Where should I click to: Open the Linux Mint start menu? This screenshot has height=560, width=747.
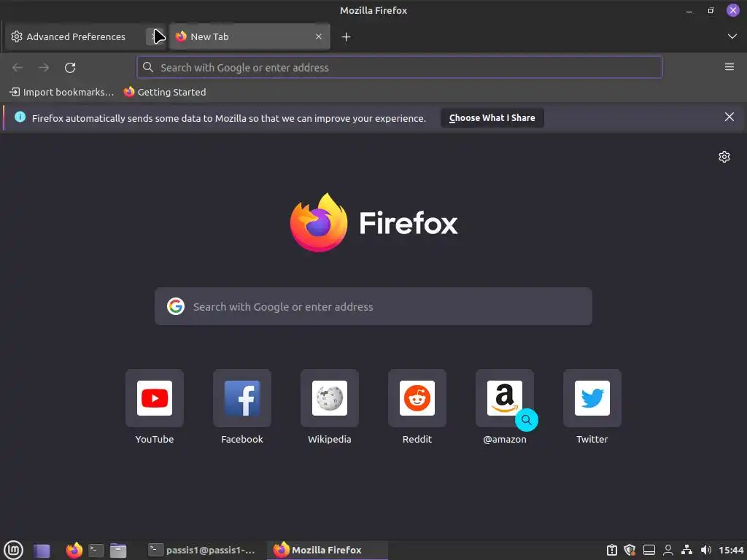pyautogui.click(x=13, y=550)
